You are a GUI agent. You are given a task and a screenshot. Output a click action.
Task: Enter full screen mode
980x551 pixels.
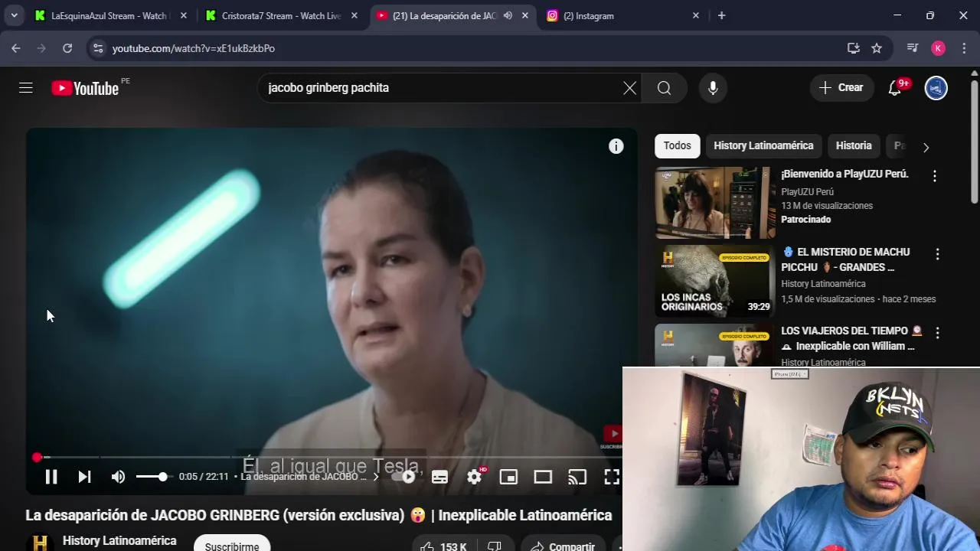click(611, 477)
